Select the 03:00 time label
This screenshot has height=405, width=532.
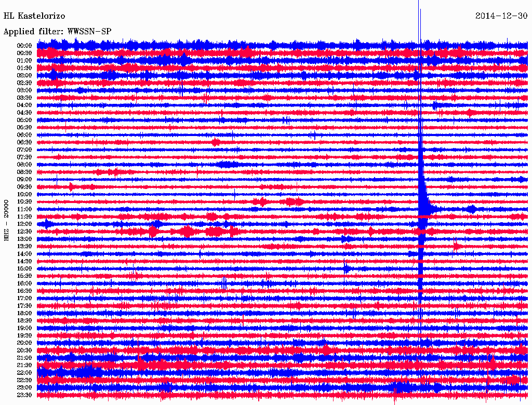click(24, 90)
